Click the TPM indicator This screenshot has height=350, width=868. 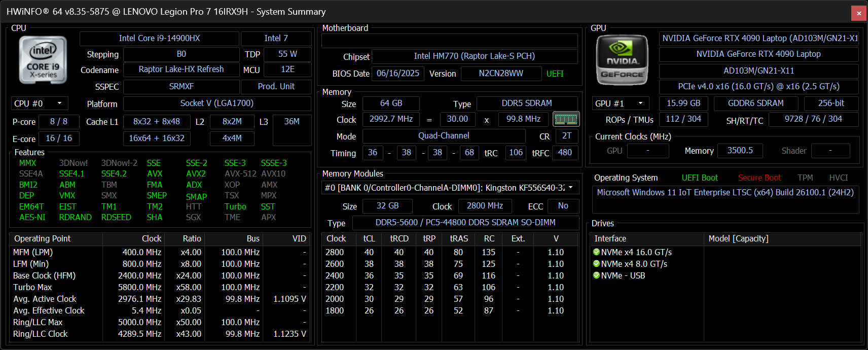coord(805,178)
